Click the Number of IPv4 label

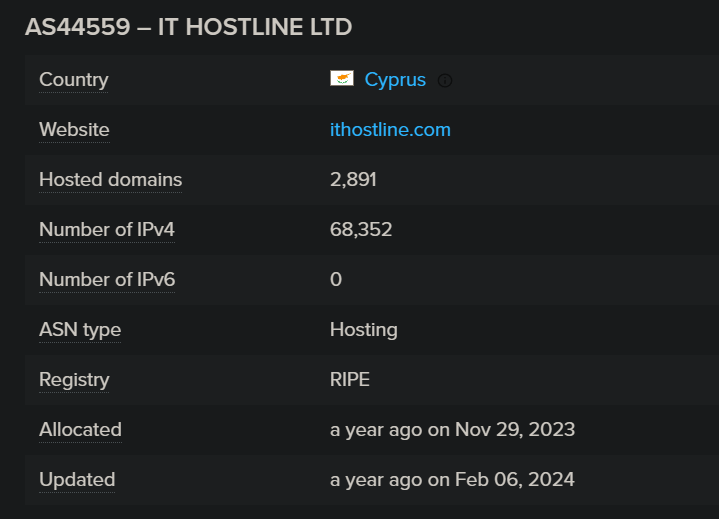pos(106,230)
